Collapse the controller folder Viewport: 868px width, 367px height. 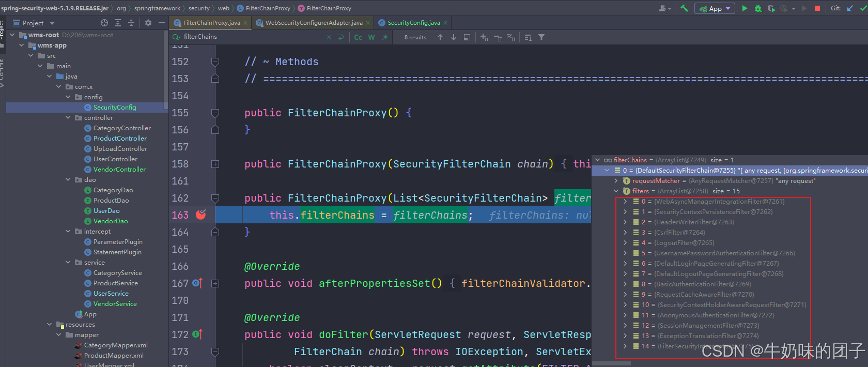click(68, 118)
